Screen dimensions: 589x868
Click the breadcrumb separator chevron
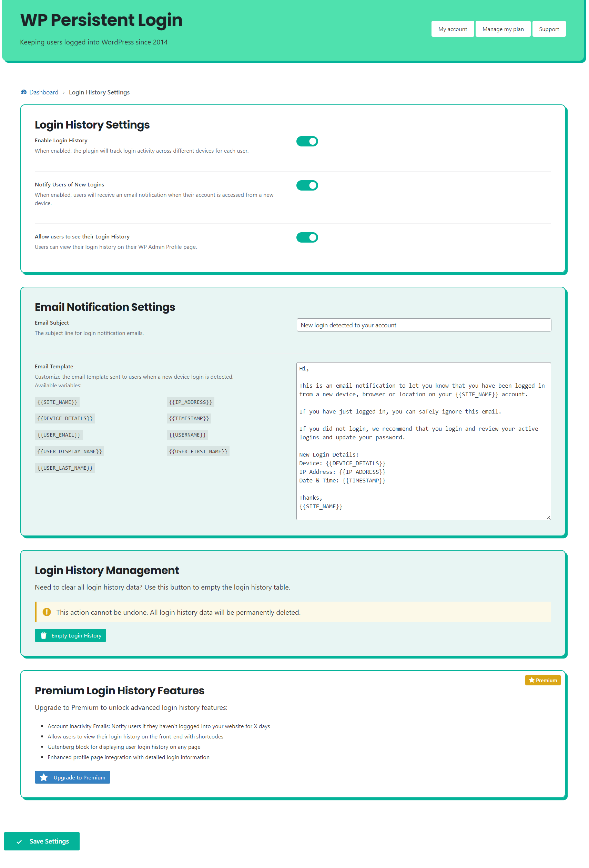click(64, 92)
